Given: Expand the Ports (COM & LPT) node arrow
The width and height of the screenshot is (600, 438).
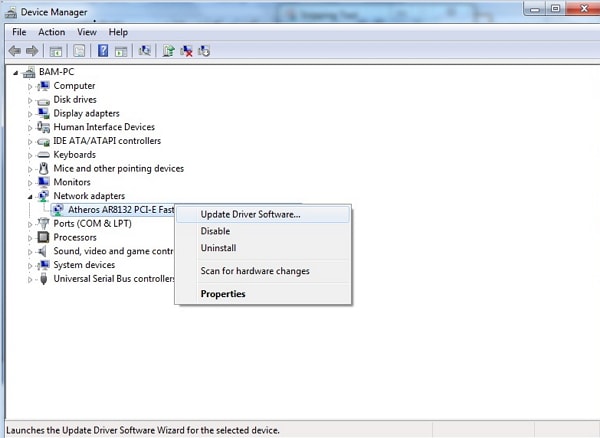Looking at the screenshot, I should (x=30, y=225).
